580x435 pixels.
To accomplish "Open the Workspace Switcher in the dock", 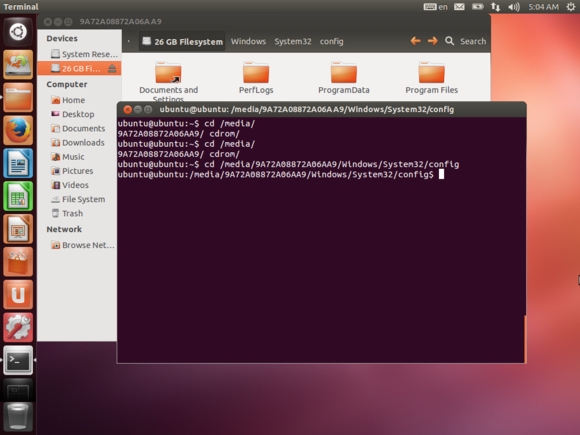I will point(18,389).
